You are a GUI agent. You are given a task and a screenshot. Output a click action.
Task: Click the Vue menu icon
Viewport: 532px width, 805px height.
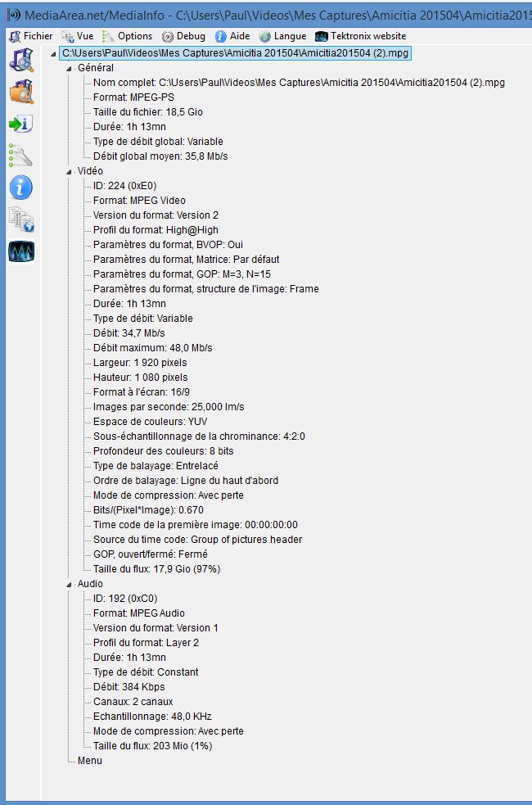[67, 37]
